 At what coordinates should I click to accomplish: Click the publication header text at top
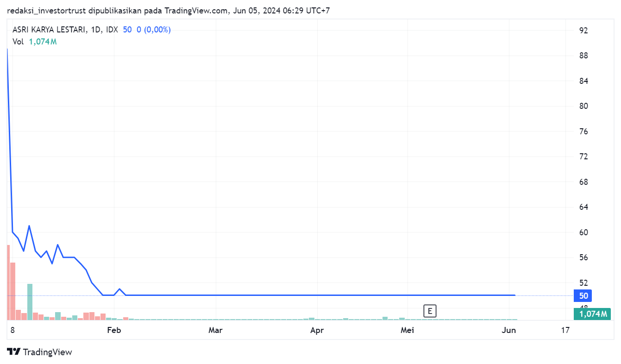[169, 10]
